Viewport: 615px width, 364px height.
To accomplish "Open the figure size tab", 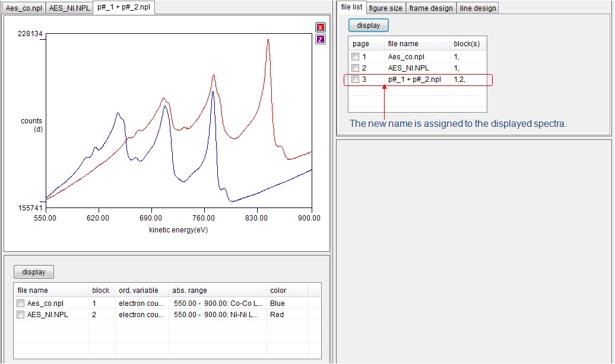I will tap(385, 8).
